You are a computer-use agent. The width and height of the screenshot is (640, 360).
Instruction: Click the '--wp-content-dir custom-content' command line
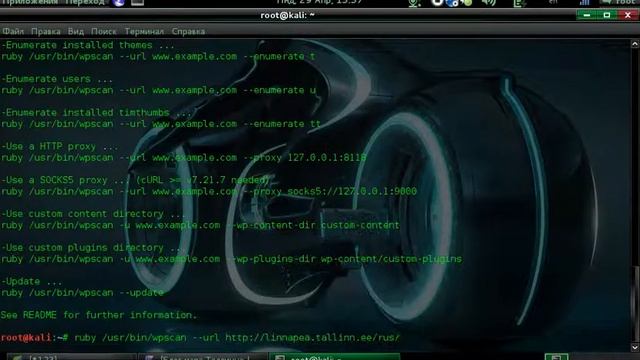tap(200, 225)
